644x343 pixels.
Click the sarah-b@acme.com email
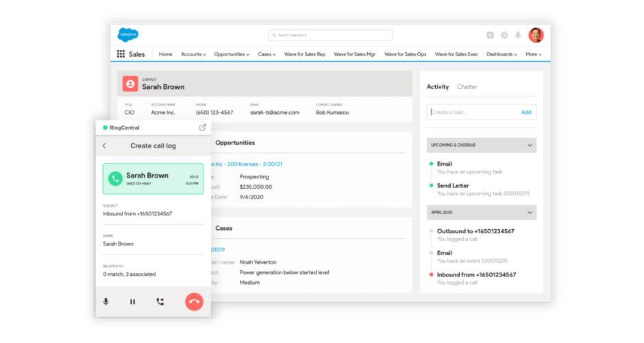(275, 113)
